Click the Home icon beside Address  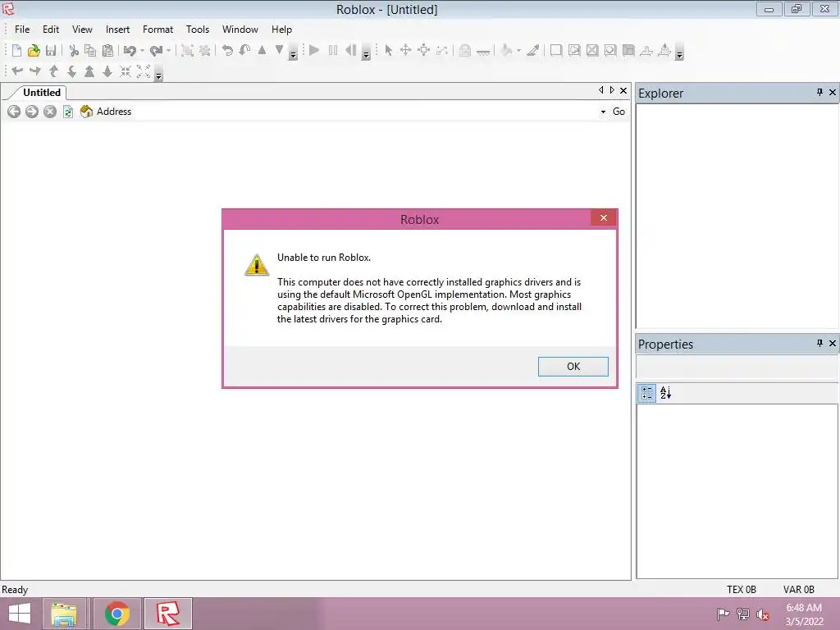tap(86, 112)
